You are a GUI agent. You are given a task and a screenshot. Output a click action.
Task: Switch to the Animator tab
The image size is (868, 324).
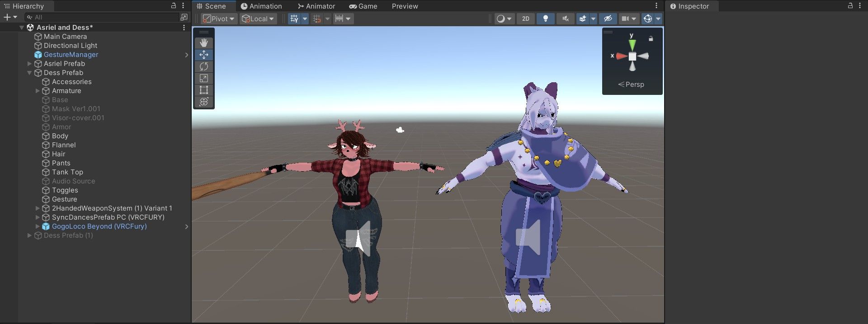coord(316,6)
